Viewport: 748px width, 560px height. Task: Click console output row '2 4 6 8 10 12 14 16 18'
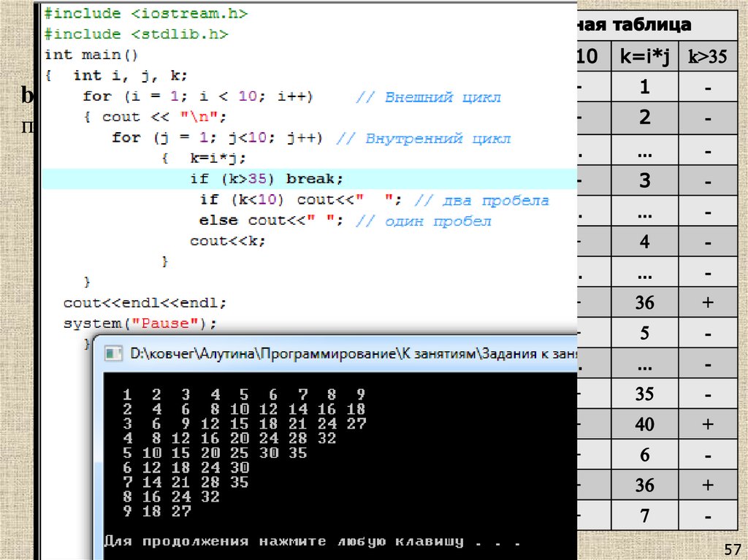pyautogui.click(x=244, y=410)
